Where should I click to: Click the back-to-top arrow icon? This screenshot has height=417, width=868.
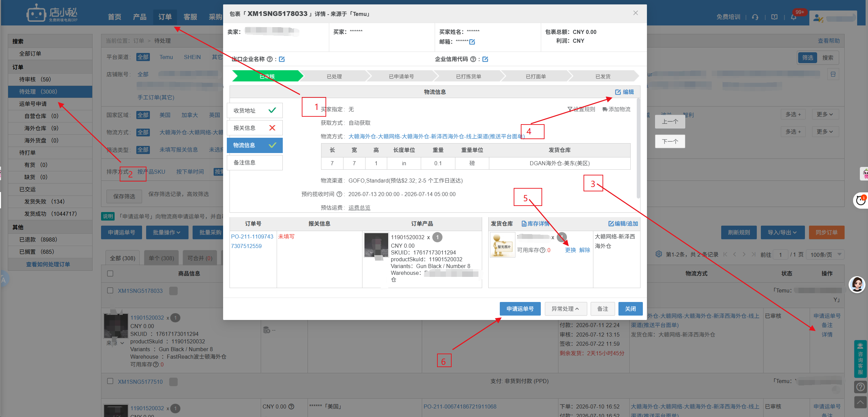pos(860,402)
